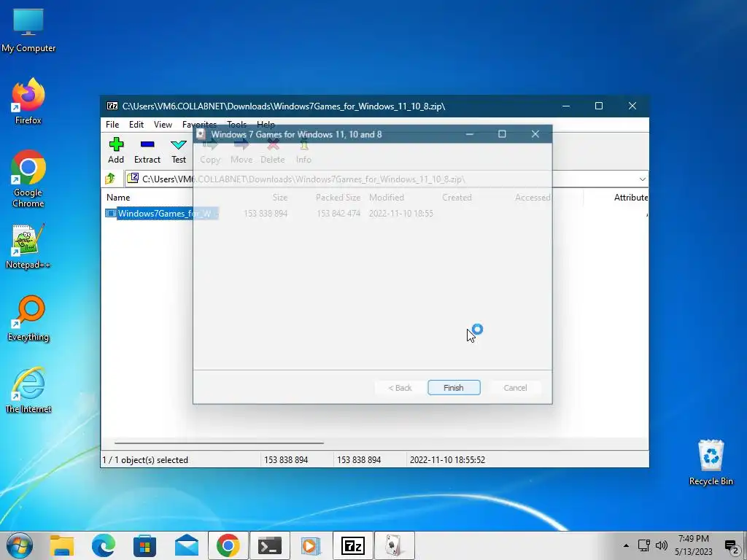Close the Windows 7 Games installer dialog
The width and height of the screenshot is (747, 560).
pyautogui.click(x=535, y=134)
